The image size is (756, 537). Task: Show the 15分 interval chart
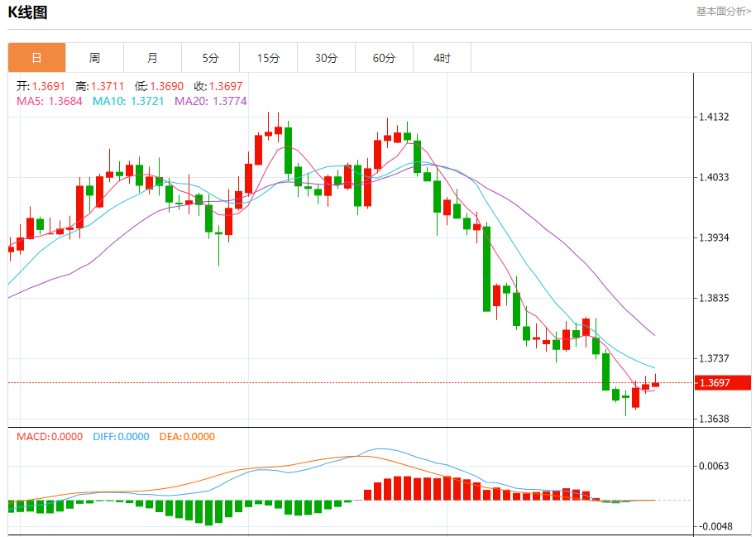268,58
